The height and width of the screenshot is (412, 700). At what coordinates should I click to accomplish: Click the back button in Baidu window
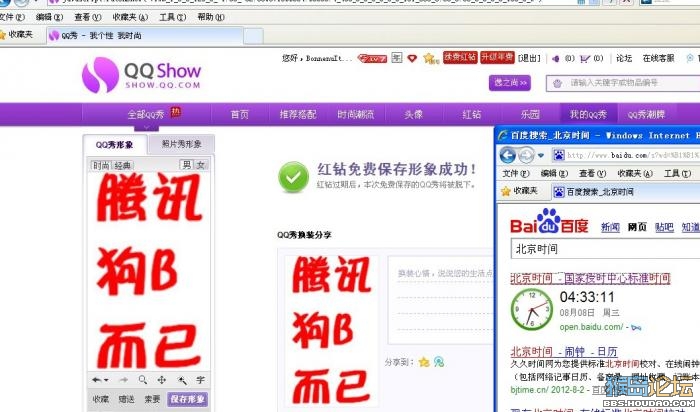tap(508, 155)
